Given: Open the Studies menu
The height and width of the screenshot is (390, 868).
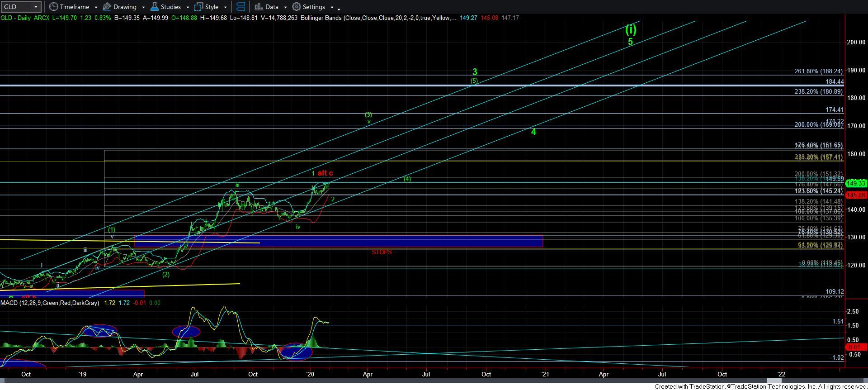Looking at the screenshot, I should click(x=165, y=7).
